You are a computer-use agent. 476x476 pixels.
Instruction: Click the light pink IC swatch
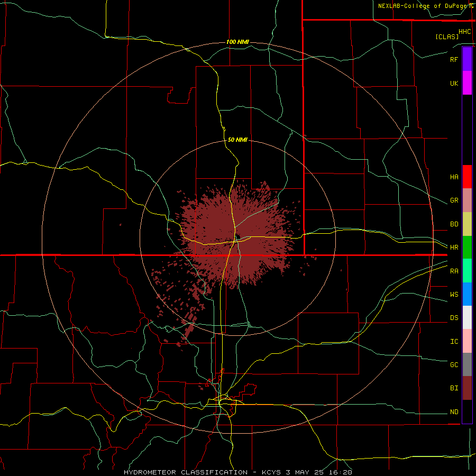click(467, 341)
